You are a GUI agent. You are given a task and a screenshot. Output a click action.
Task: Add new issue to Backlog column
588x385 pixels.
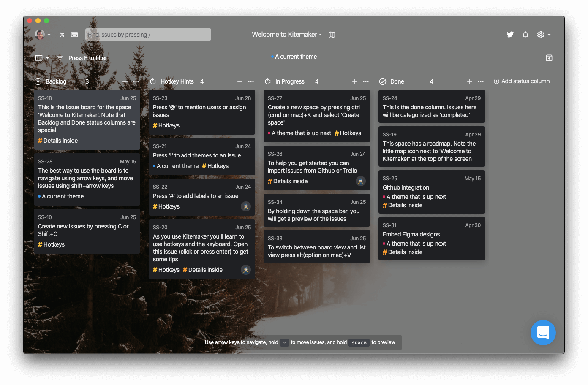[x=125, y=81]
